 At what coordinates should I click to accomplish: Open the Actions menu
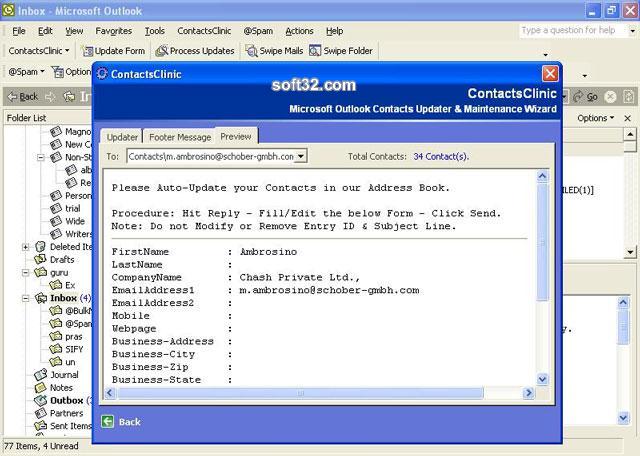[299, 31]
